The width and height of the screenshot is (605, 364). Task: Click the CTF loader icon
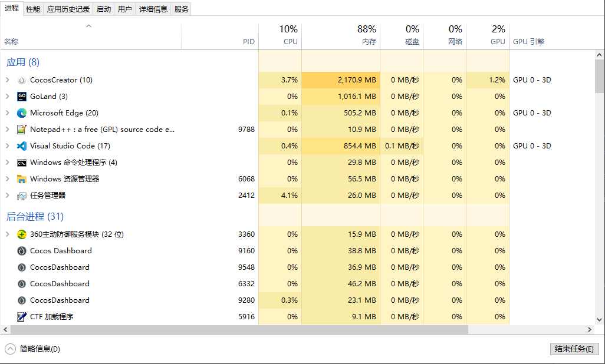(x=22, y=317)
